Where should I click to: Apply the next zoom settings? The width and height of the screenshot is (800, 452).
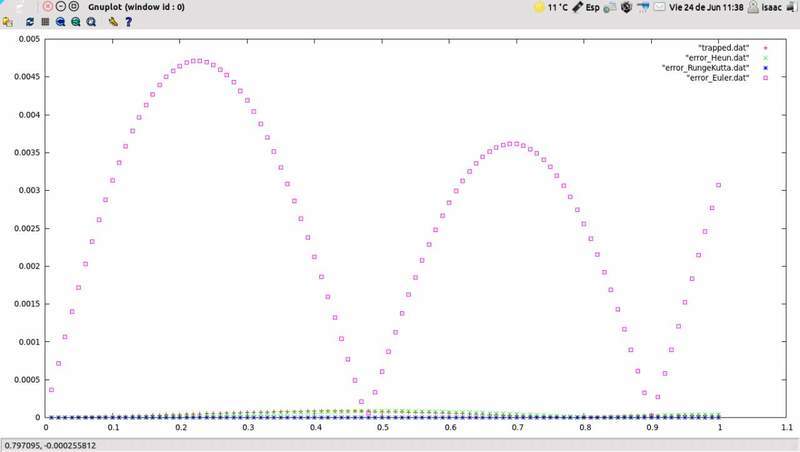[x=76, y=21]
